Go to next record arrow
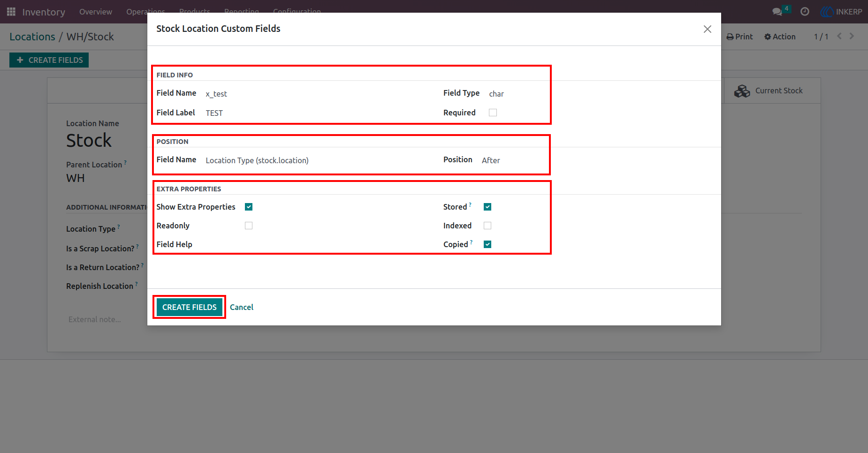Screen dimensions: 868x453 coord(852,36)
